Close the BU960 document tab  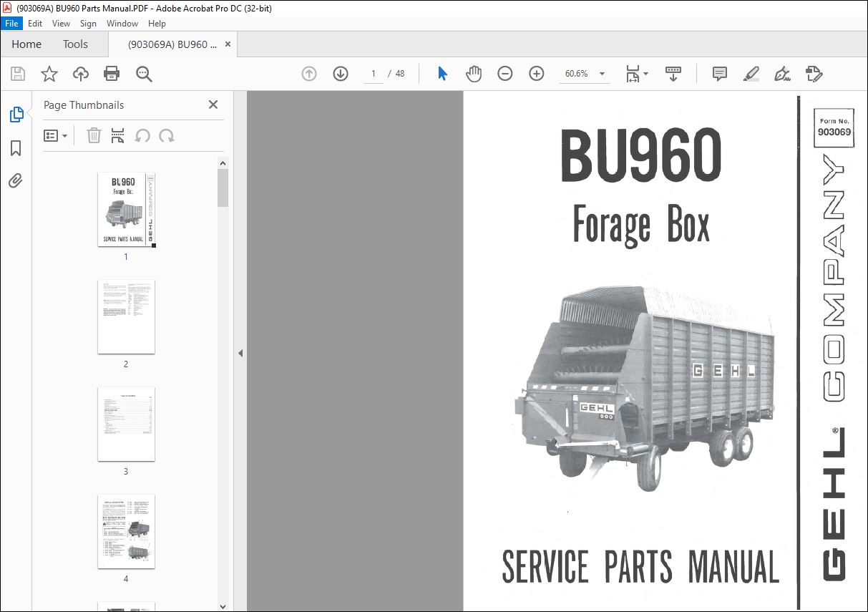pyautogui.click(x=228, y=44)
